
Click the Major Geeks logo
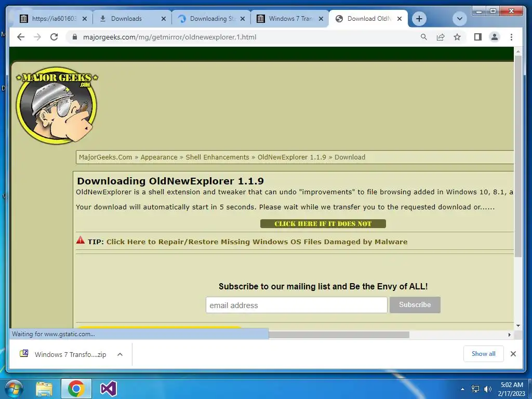point(57,105)
